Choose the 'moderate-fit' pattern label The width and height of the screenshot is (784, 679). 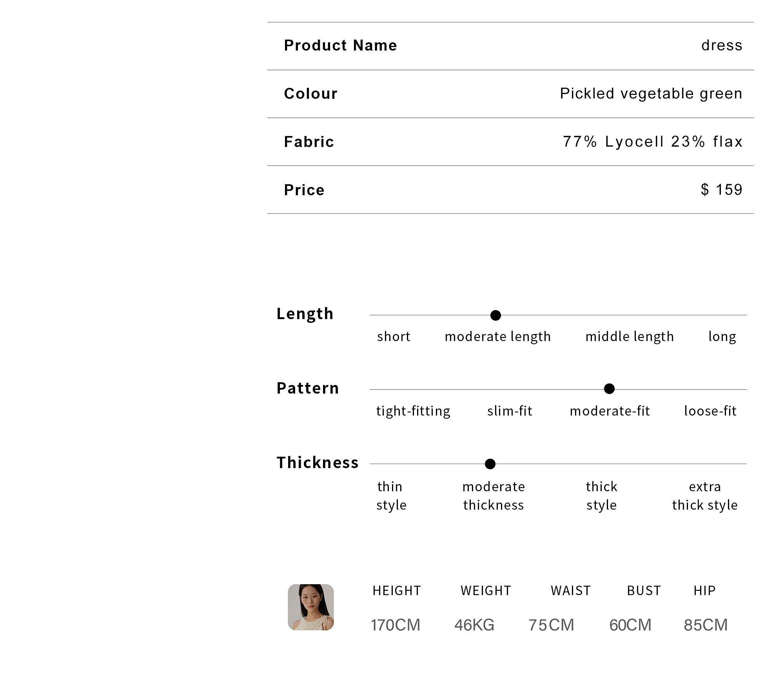pyautogui.click(x=610, y=411)
